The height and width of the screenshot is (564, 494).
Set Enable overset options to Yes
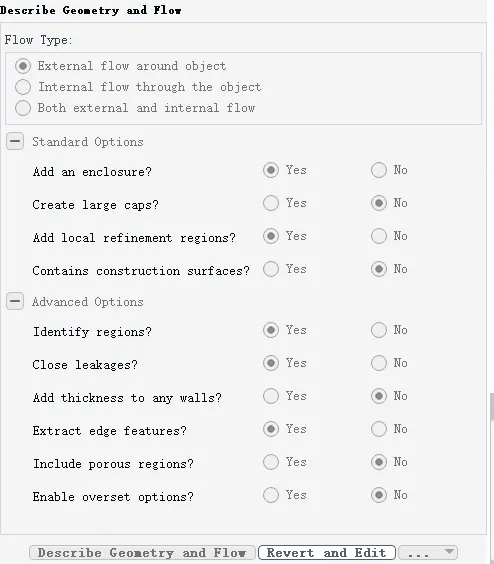point(271,495)
